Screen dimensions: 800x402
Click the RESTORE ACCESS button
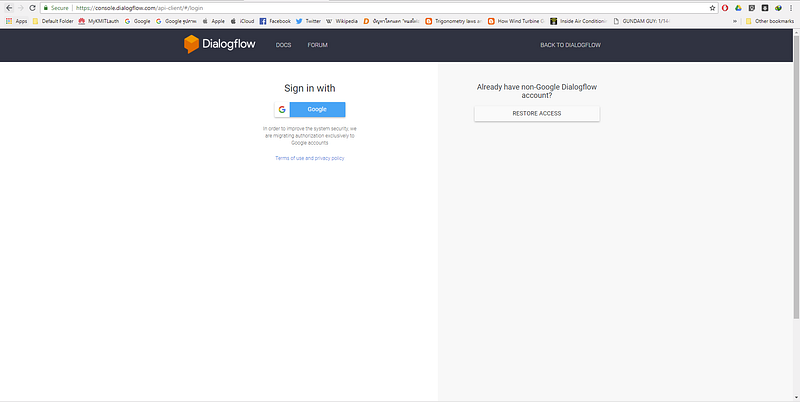pyautogui.click(x=537, y=113)
